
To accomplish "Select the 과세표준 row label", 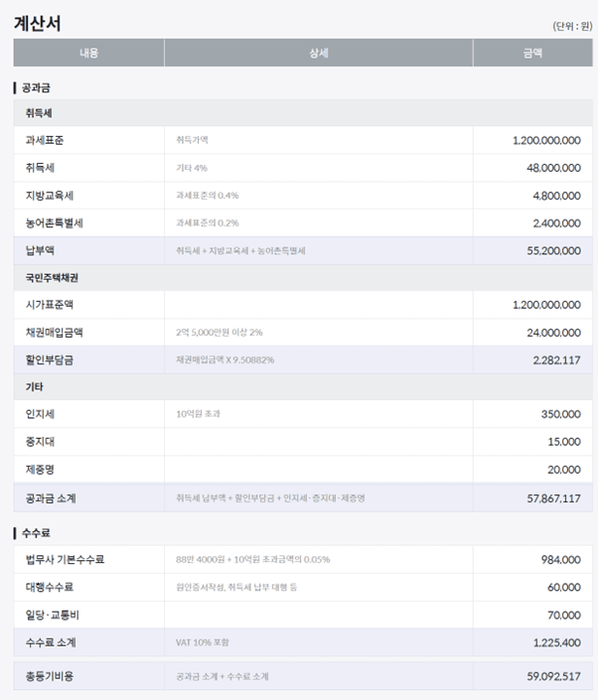I will [44, 140].
